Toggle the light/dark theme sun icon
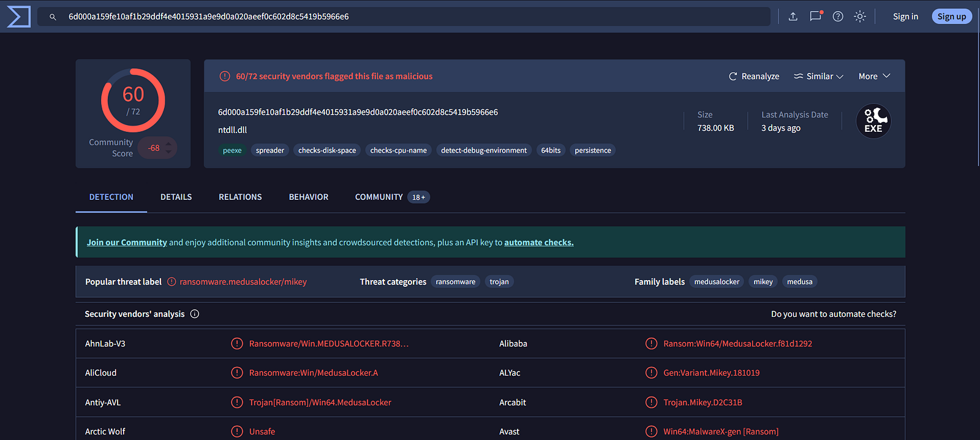 click(x=860, y=17)
